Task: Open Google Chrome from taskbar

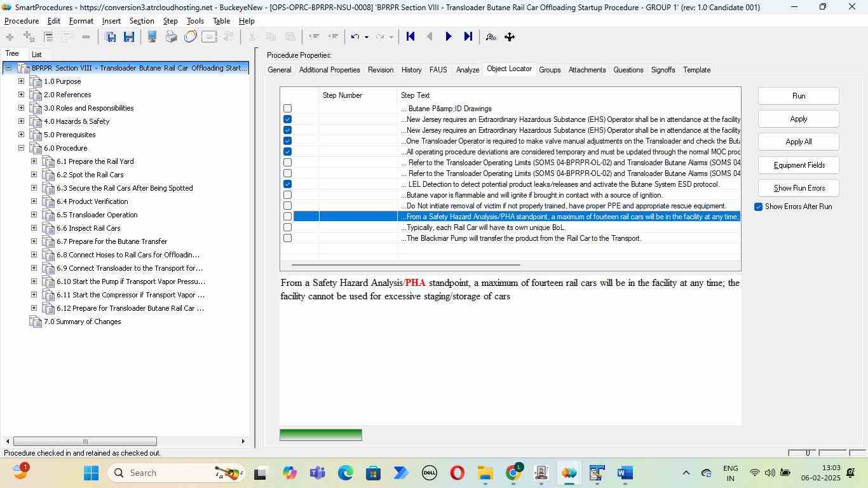Action: point(513,473)
